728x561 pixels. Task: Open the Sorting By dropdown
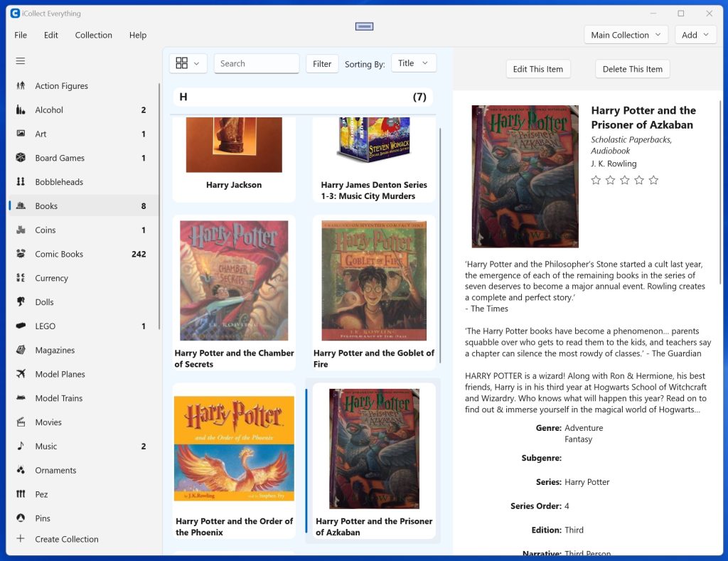(413, 63)
